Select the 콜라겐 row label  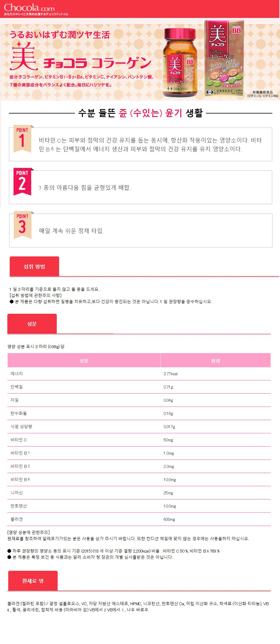coord(17,519)
